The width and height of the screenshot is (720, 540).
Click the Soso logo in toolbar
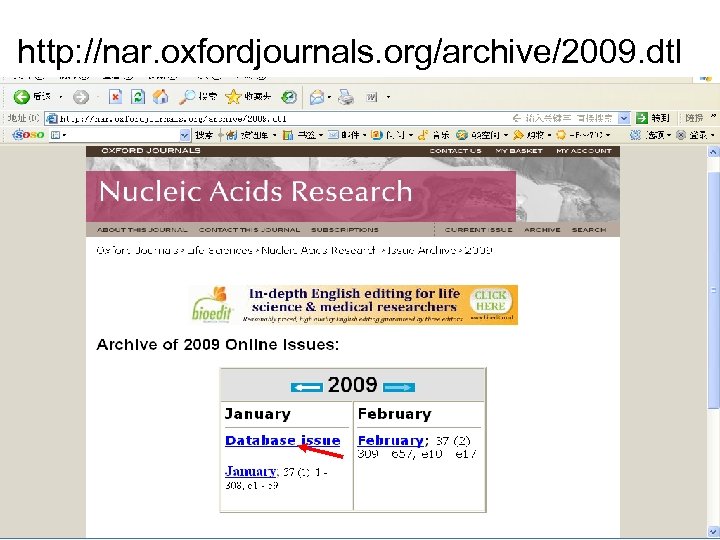pyautogui.click(x=28, y=135)
